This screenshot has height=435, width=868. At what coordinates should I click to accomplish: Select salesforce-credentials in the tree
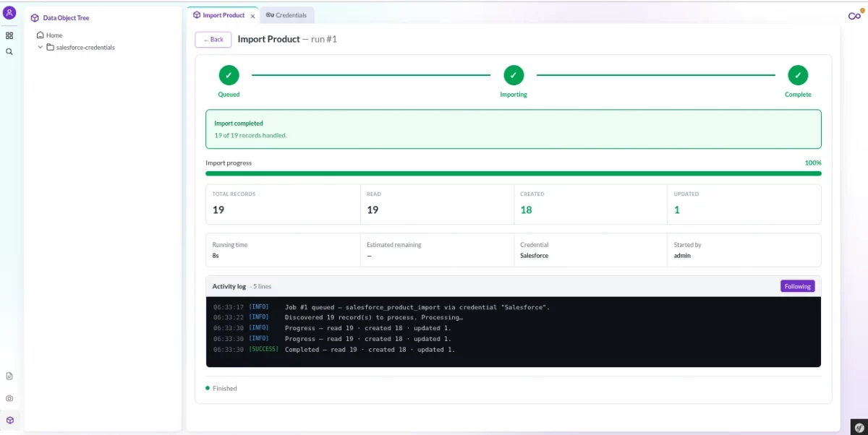tap(85, 47)
